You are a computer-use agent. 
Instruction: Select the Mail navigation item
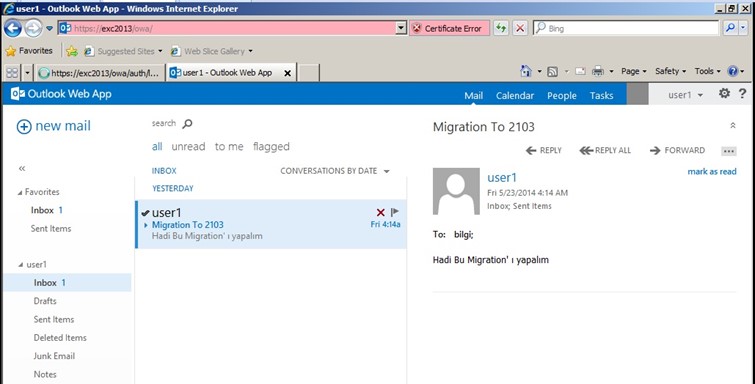tap(473, 95)
